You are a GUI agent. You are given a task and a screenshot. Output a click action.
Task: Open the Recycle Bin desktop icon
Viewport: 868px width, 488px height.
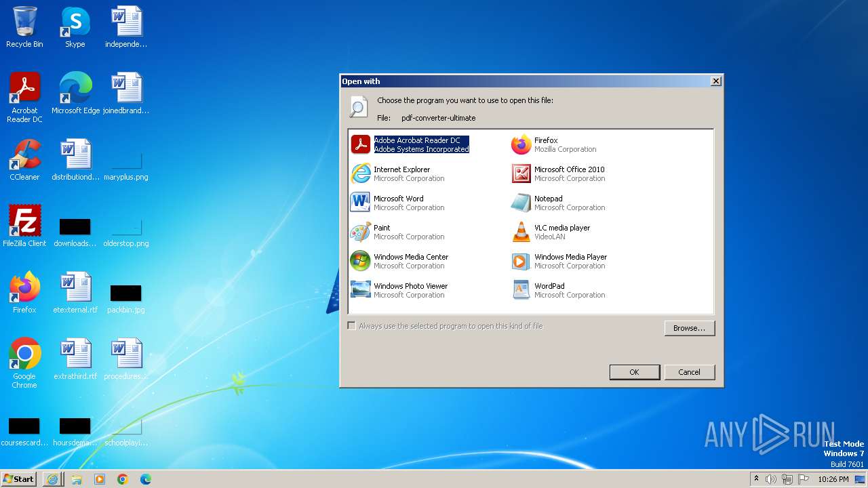click(24, 27)
